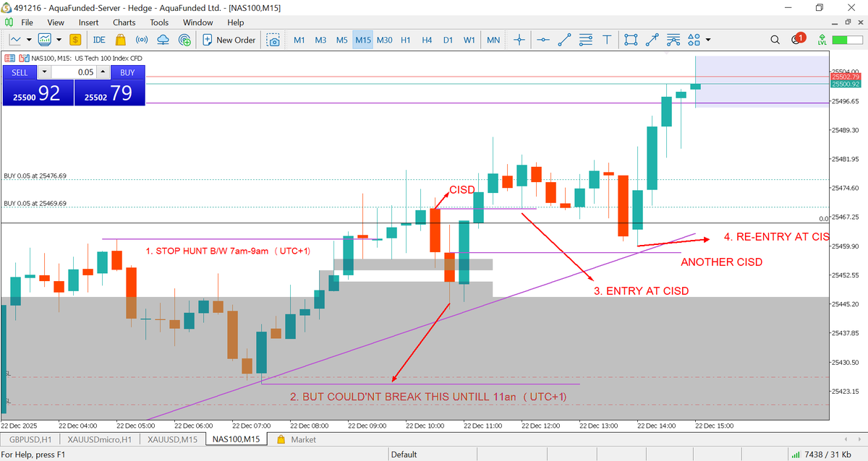868x461 pixels.
Task: Increase lot volume with up arrow
Action: tap(103, 72)
